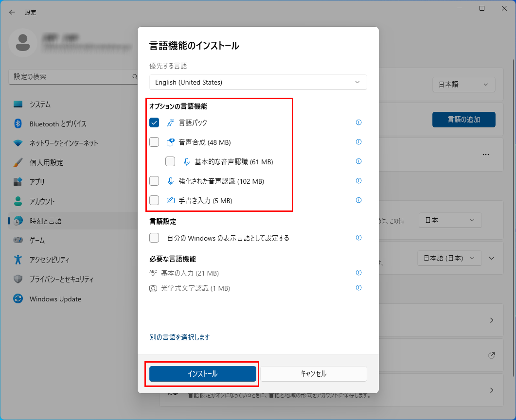
Task: Enable 基本的な音声認識 (61 MB) checkbox
Action: [x=170, y=161]
